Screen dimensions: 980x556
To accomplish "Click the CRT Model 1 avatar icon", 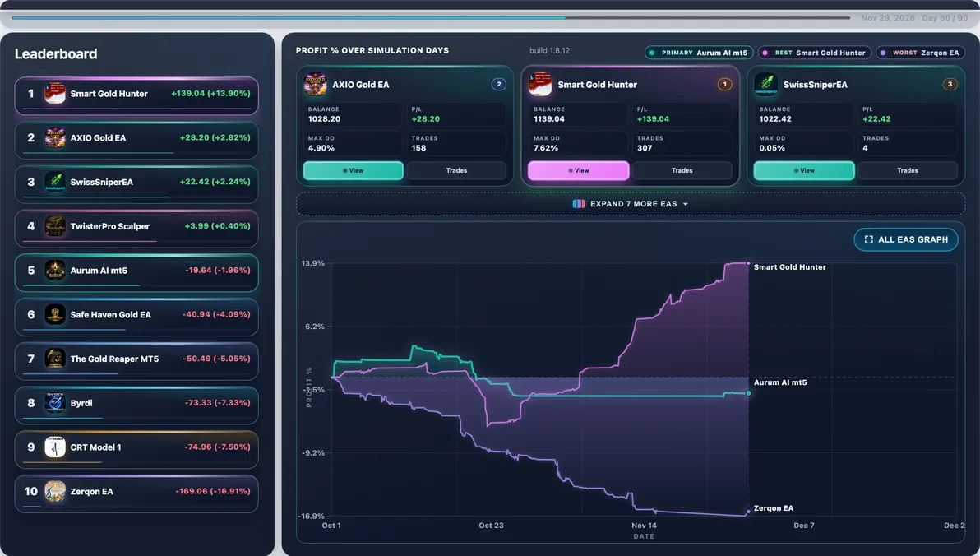I will point(55,447).
